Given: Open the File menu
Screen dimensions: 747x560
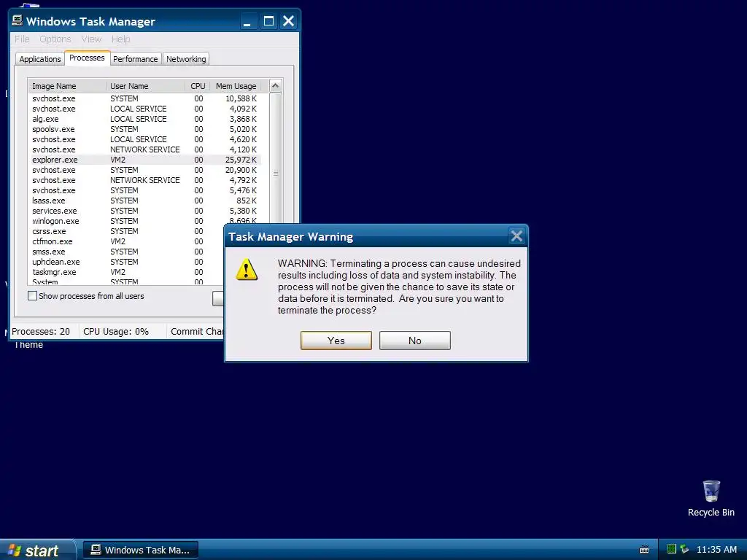Looking at the screenshot, I should point(22,39).
